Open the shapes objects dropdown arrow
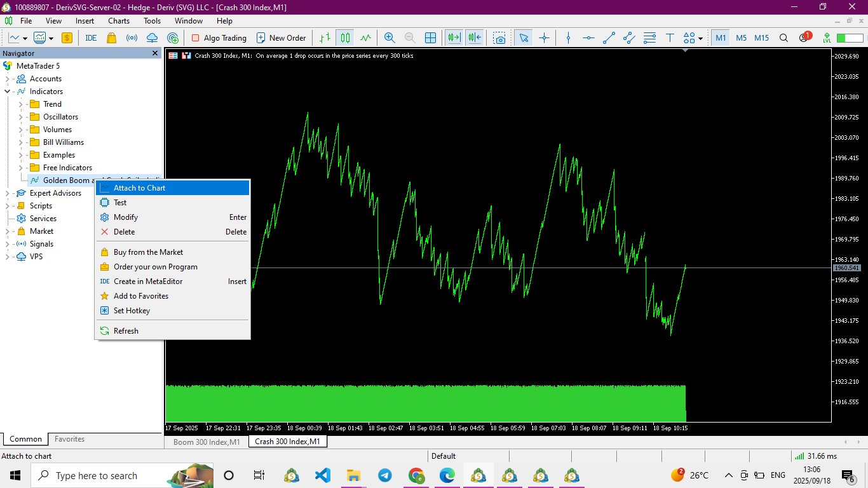This screenshot has width=868, height=488. point(700,38)
